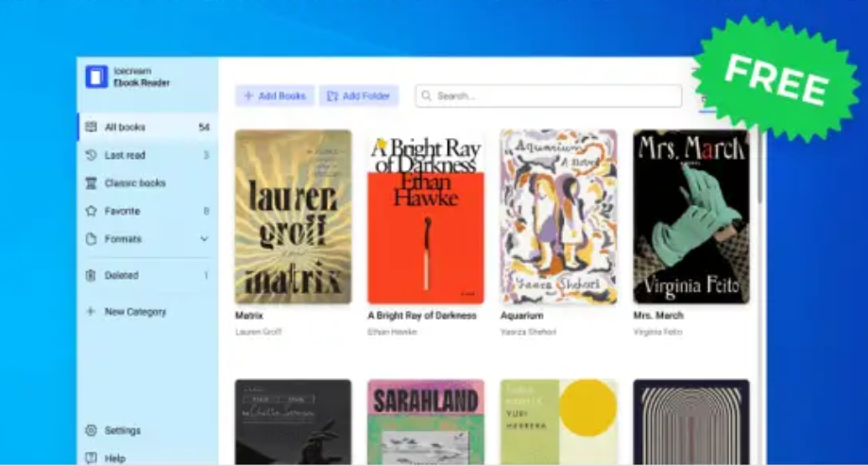Screen dimensions: 868x466
Task: Open the Mrs. March book cover
Action: coord(691,216)
